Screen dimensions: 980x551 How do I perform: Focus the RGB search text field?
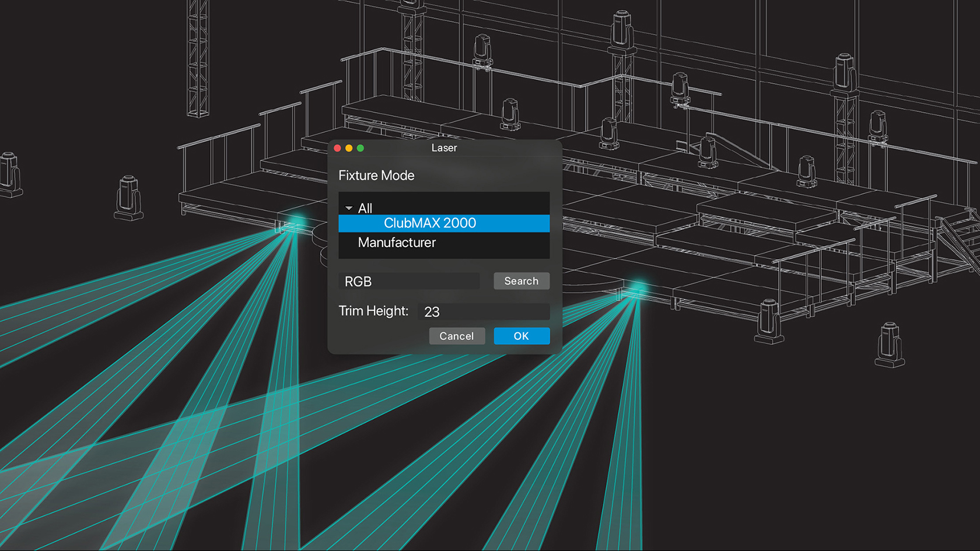click(x=409, y=282)
